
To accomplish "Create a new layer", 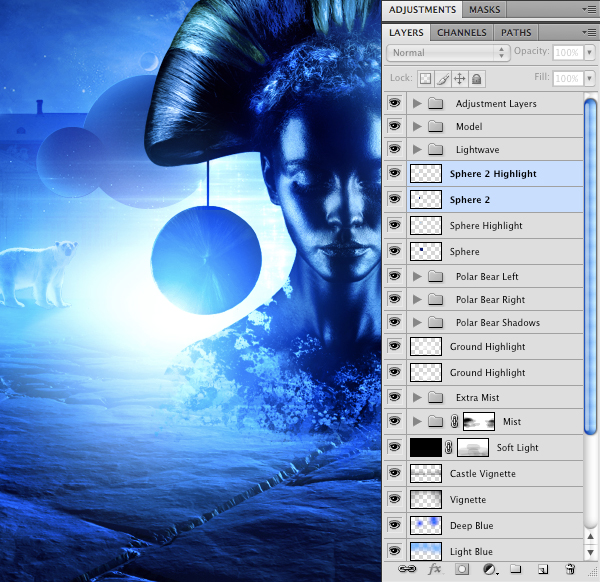I will click(543, 569).
